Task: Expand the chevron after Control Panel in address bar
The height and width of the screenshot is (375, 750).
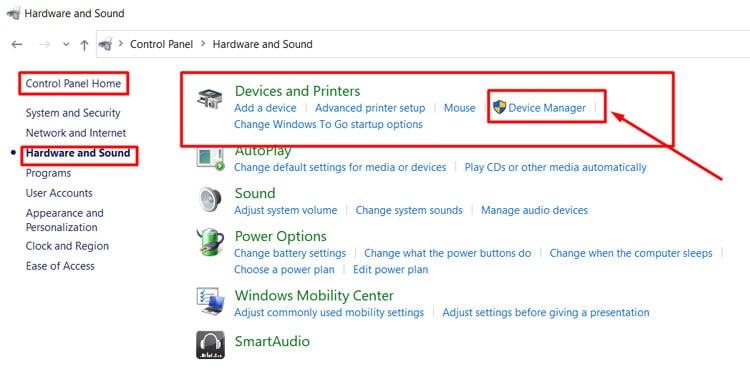Action: coord(203,44)
